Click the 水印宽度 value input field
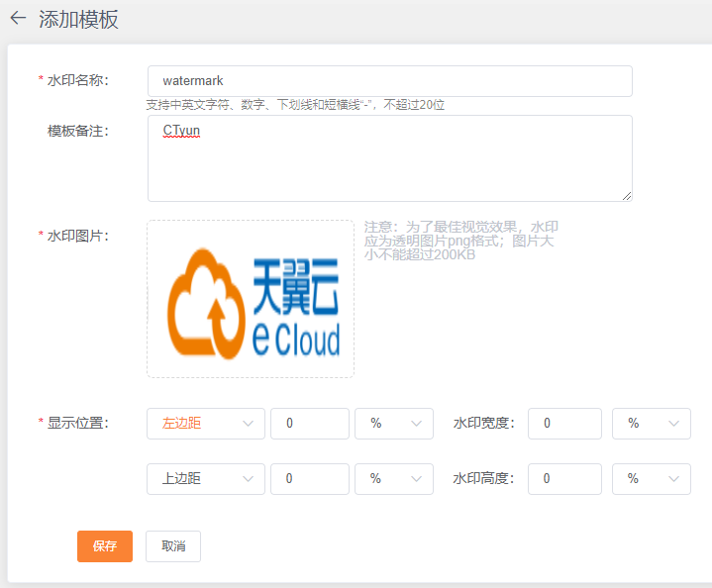Screen dimensions: 712x588 tap(564, 423)
